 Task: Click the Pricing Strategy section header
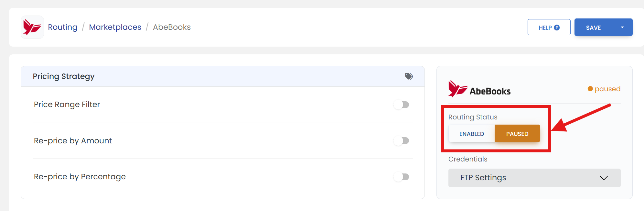coord(223,76)
